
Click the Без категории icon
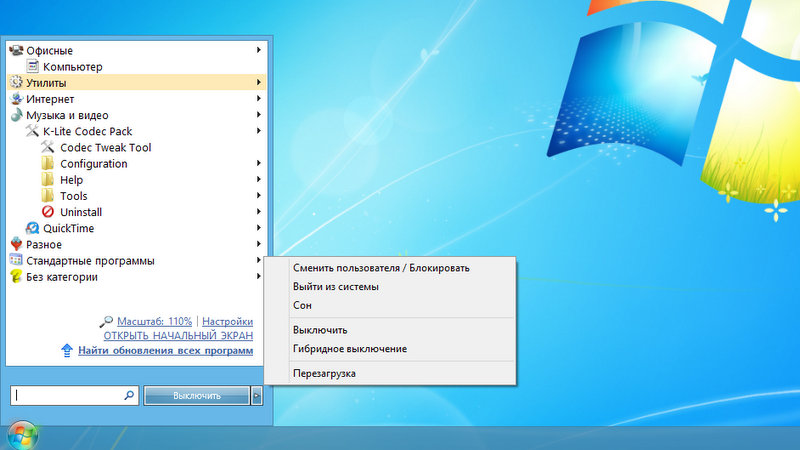pyautogui.click(x=16, y=277)
